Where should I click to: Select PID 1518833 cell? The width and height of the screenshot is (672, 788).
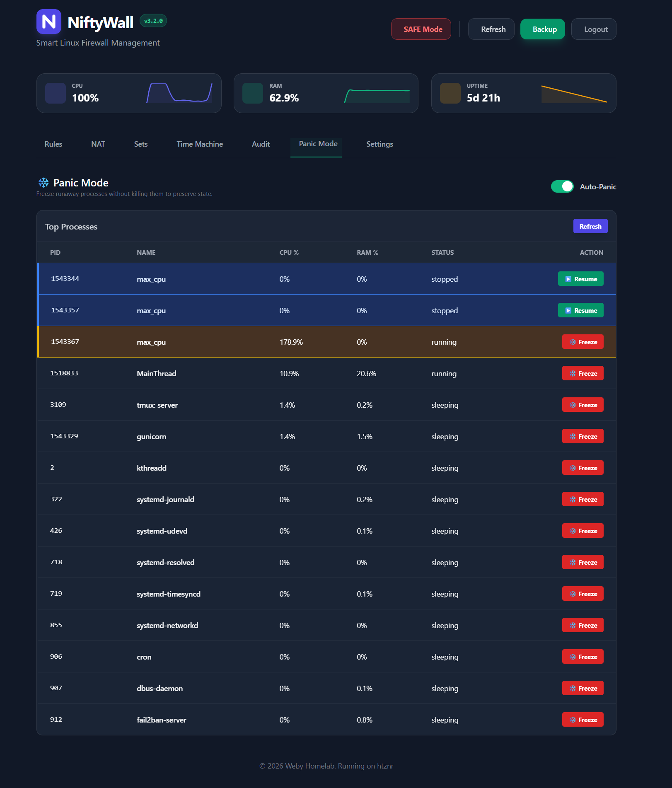coord(64,373)
